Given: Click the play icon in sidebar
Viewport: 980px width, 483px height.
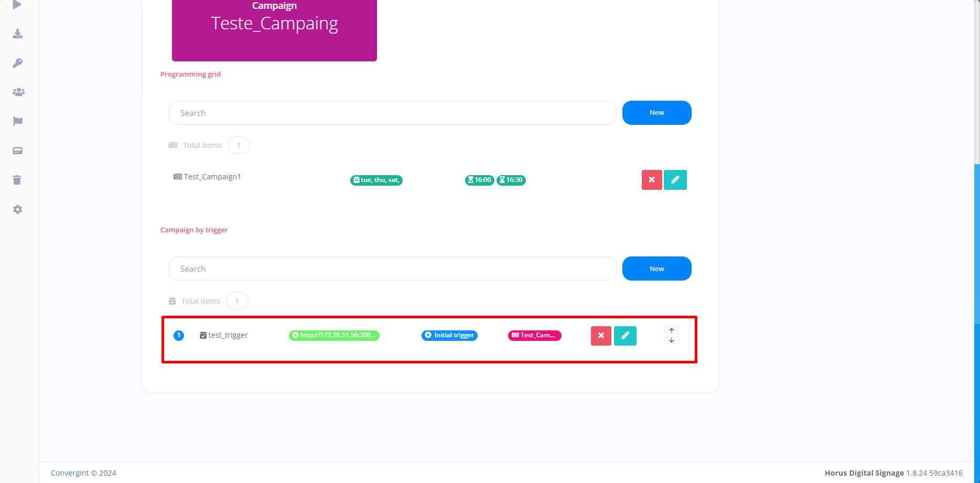Looking at the screenshot, I should [x=17, y=5].
